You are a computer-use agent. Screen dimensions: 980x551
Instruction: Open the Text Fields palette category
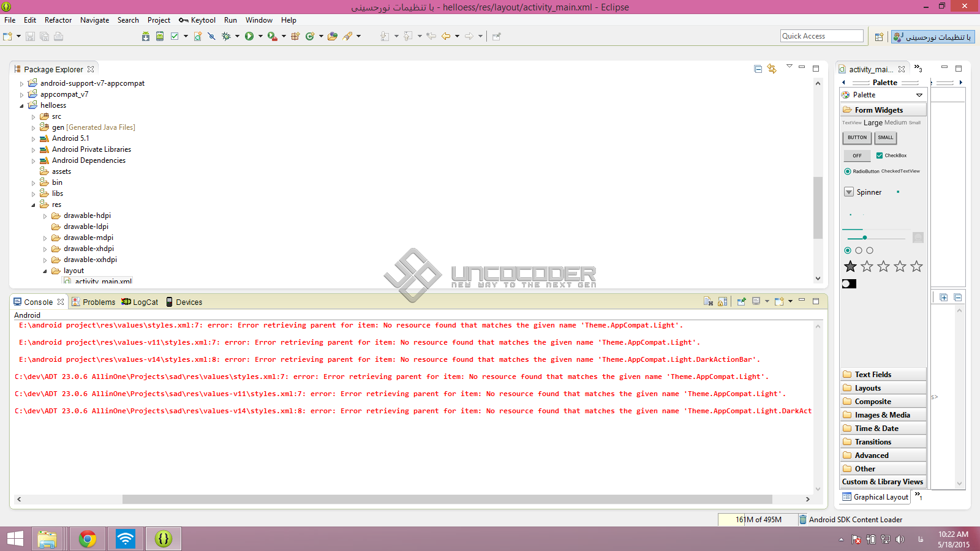tap(883, 375)
